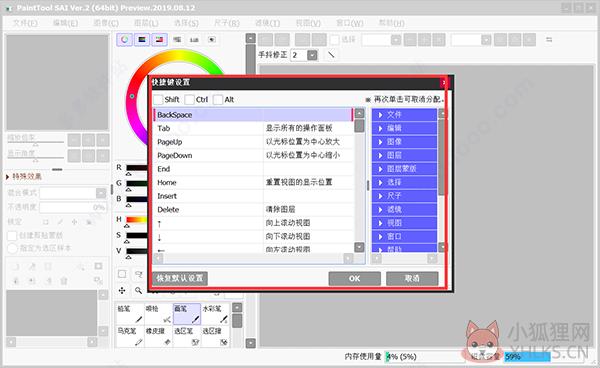600x368 pixels.
Task: Select the zoom magnifier tool
Action: [x=139, y=291]
